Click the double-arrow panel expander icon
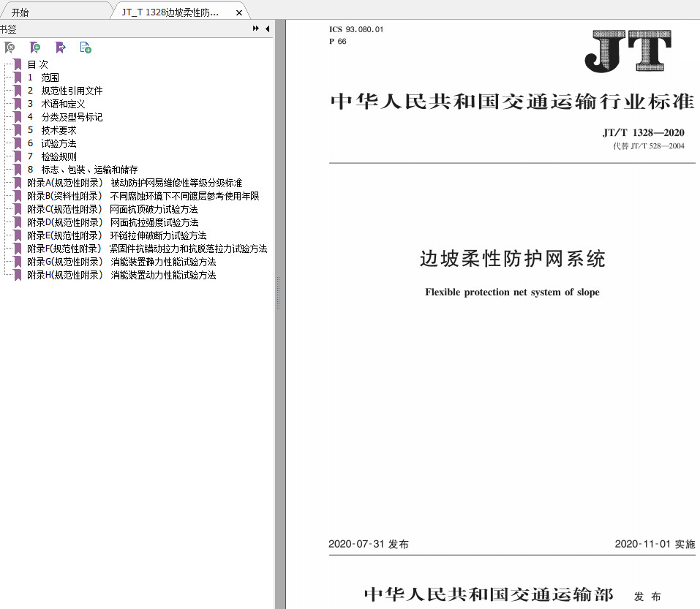Viewport: 700px width, 609px height. (255, 27)
